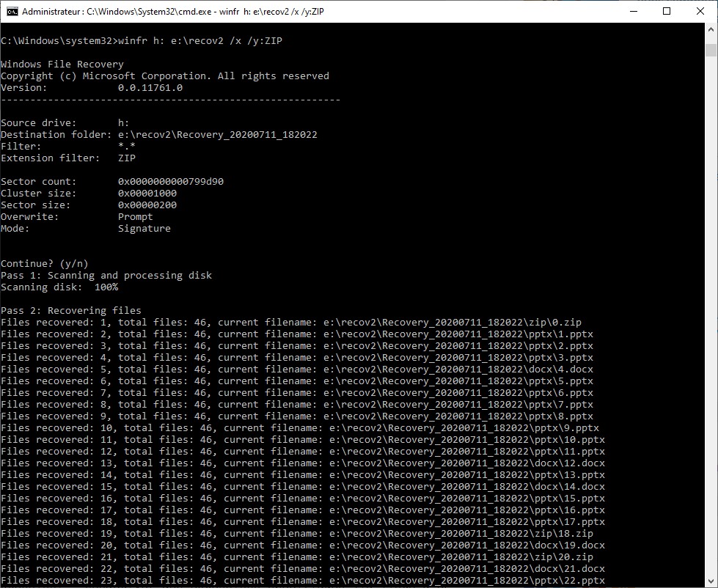Click the 'Overwrite: Prompt' line
718x588 pixels.
(x=77, y=217)
